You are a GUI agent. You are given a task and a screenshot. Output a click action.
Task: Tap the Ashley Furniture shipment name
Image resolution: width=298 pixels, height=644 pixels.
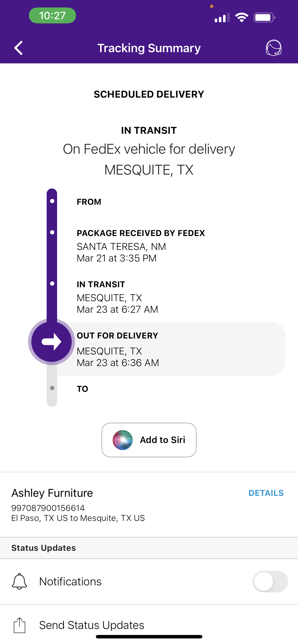pos(52,493)
